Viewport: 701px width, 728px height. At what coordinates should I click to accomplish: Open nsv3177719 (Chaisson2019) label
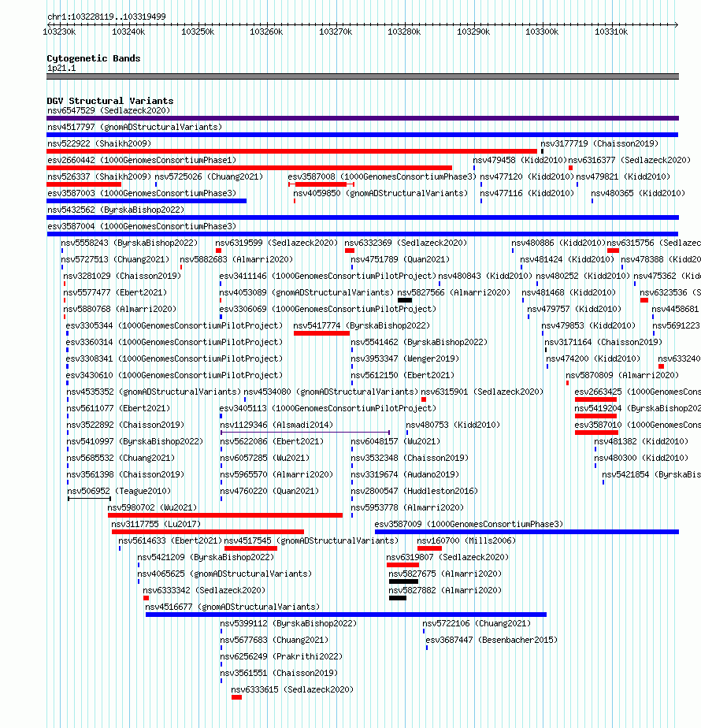[599, 144]
